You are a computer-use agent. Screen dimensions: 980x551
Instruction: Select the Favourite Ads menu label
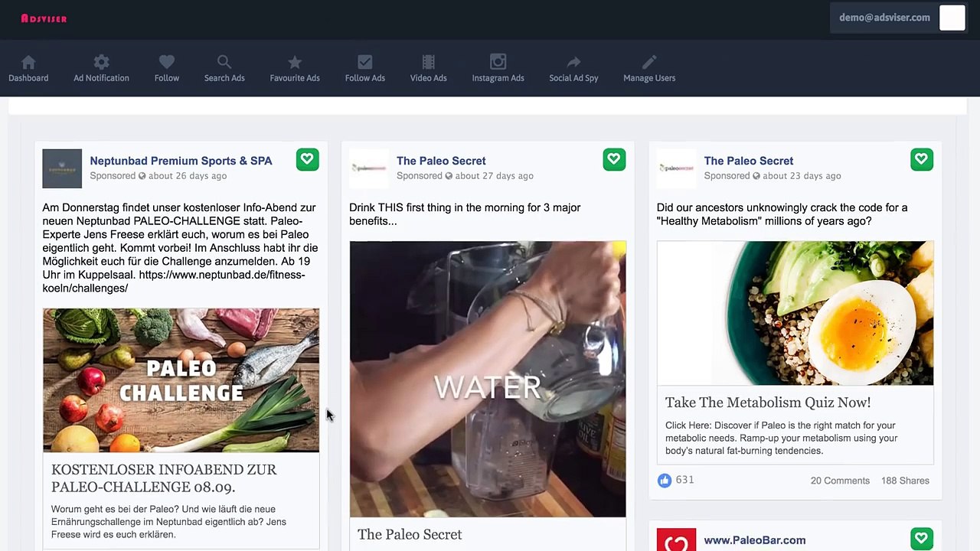tap(295, 78)
